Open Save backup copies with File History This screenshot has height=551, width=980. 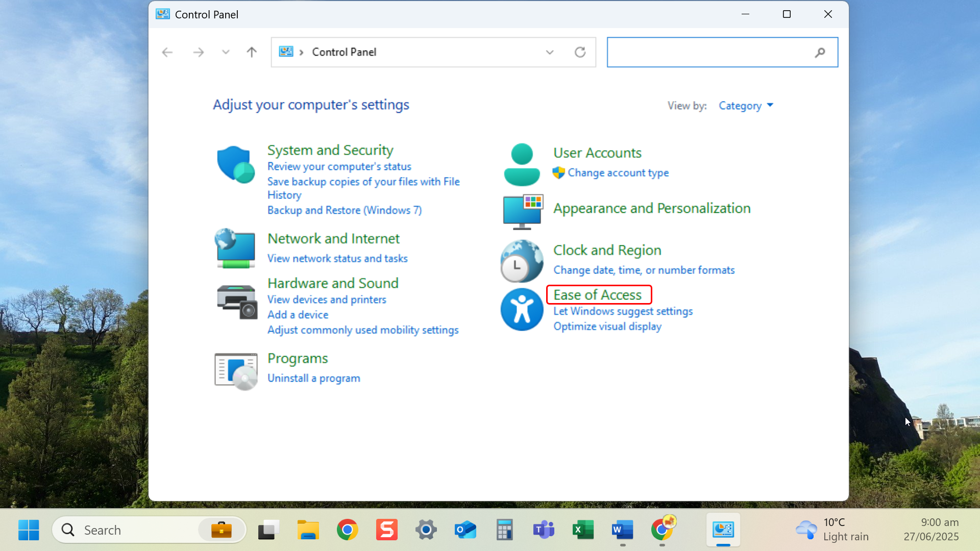(x=363, y=188)
